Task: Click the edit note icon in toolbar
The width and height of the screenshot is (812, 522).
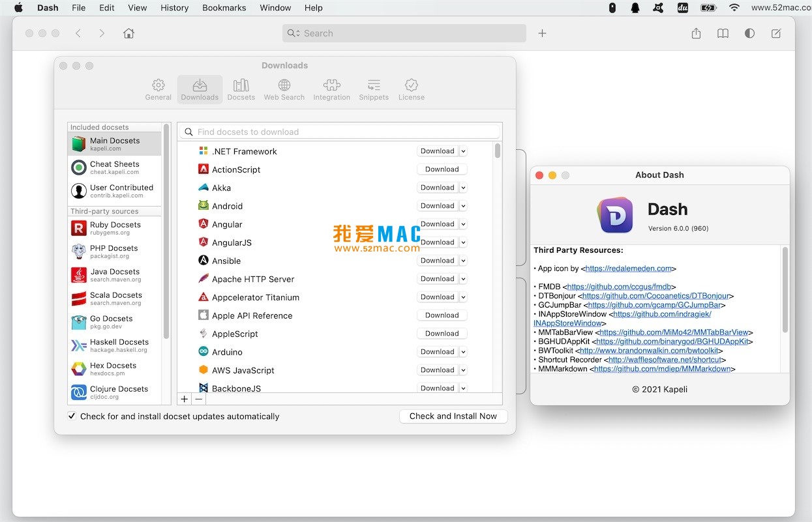Action: [776, 33]
